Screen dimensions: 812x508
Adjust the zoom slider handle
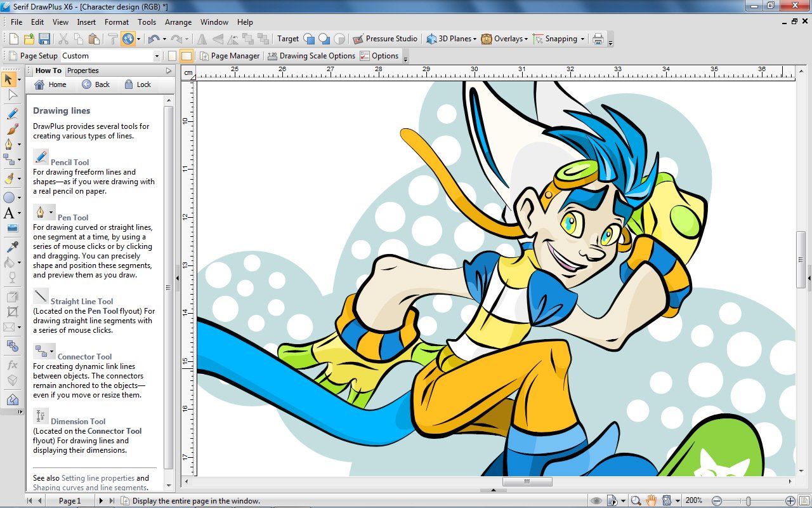(x=748, y=500)
